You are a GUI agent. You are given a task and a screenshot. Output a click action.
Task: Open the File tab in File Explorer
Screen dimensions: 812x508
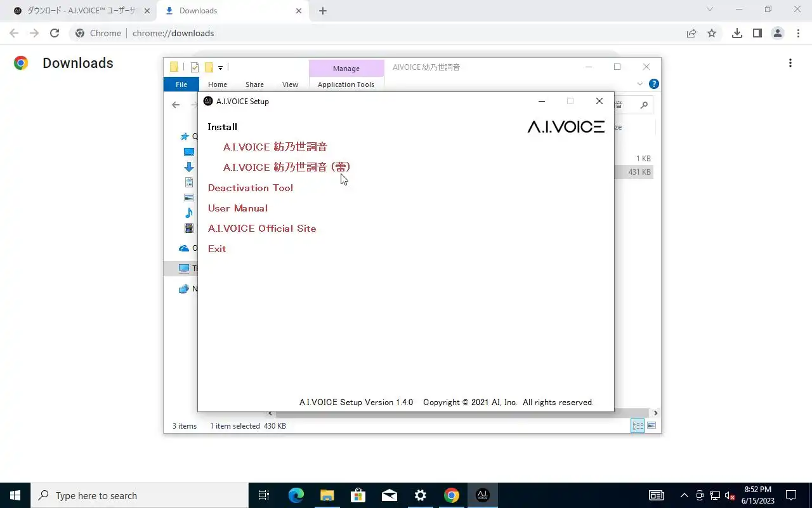tap(181, 84)
